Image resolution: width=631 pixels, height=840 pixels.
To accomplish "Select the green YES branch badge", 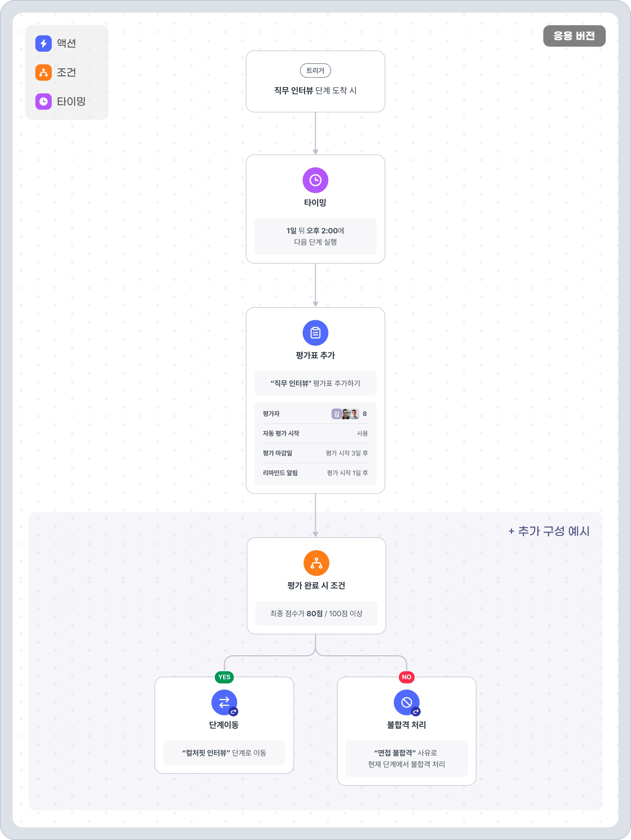I will coord(224,677).
